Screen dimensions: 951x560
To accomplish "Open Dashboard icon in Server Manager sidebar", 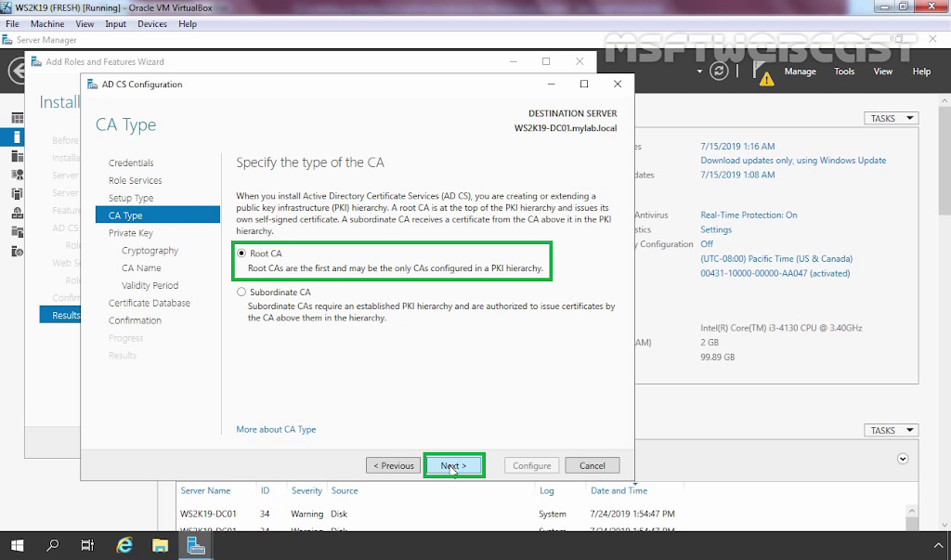I will 17,118.
